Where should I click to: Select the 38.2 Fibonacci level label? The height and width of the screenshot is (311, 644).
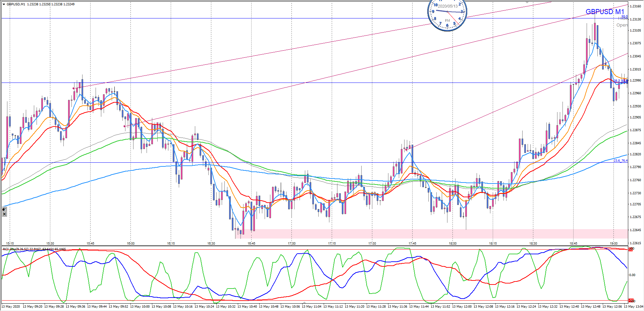[x=617, y=81]
